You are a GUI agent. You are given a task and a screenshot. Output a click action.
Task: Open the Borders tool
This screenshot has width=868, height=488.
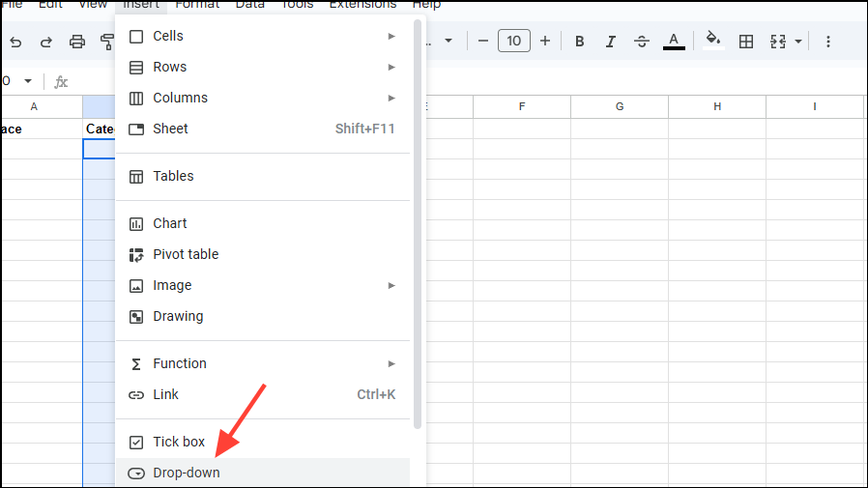point(746,42)
